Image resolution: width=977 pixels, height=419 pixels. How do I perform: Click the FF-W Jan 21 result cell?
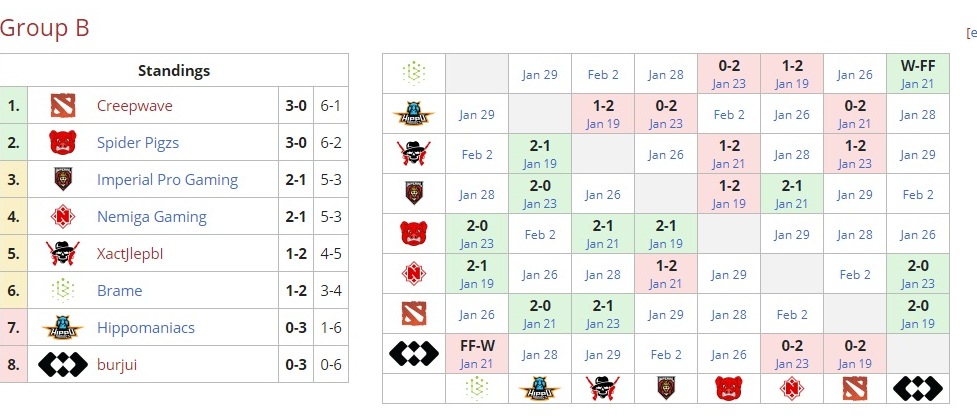click(477, 354)
